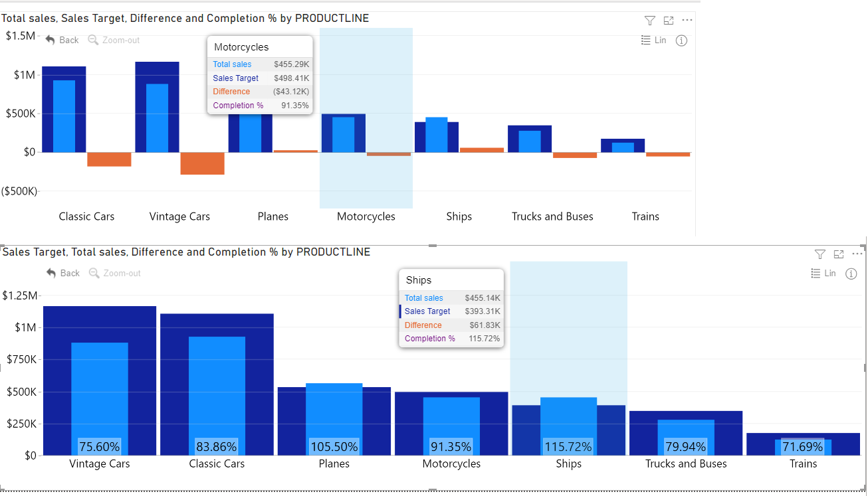Click Back arrow in upper chart

[62, 40]
